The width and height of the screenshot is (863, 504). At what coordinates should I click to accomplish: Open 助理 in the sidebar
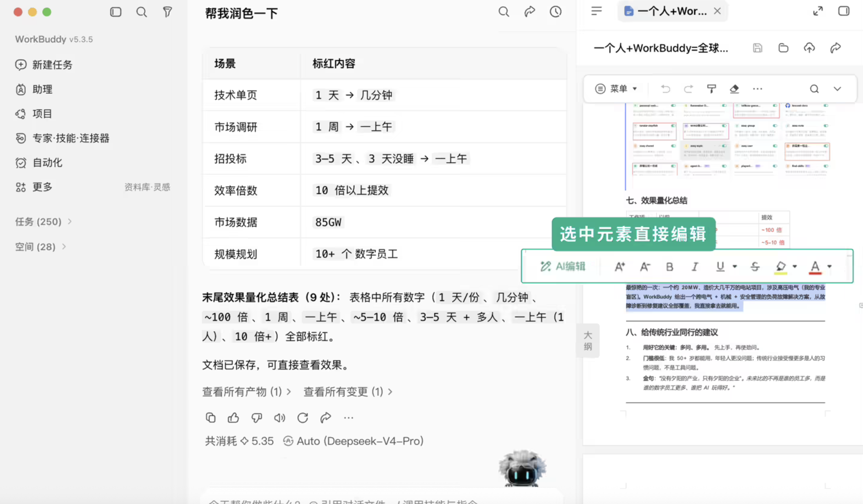[34, 89]
